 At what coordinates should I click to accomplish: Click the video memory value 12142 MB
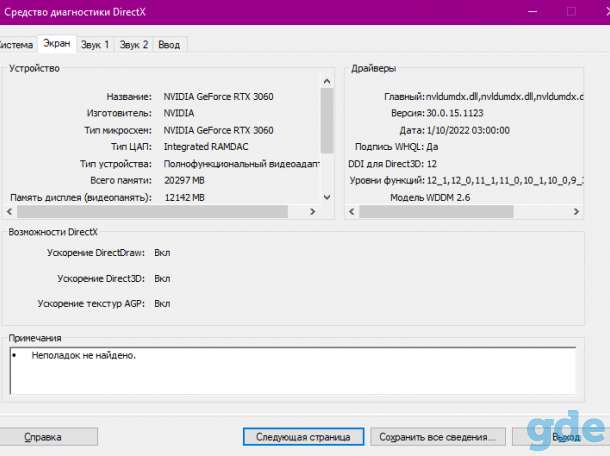(184, 198)
